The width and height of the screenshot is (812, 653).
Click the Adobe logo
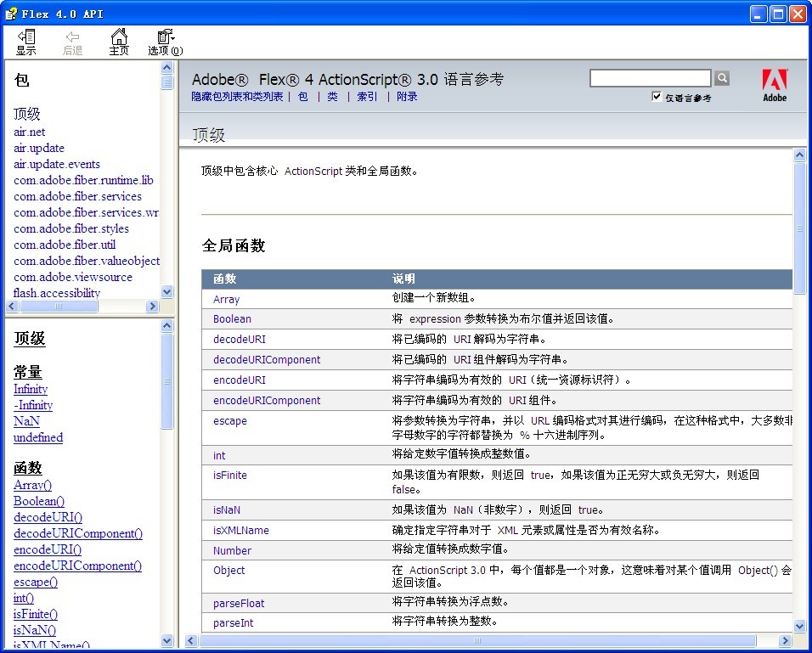(775, 86)
